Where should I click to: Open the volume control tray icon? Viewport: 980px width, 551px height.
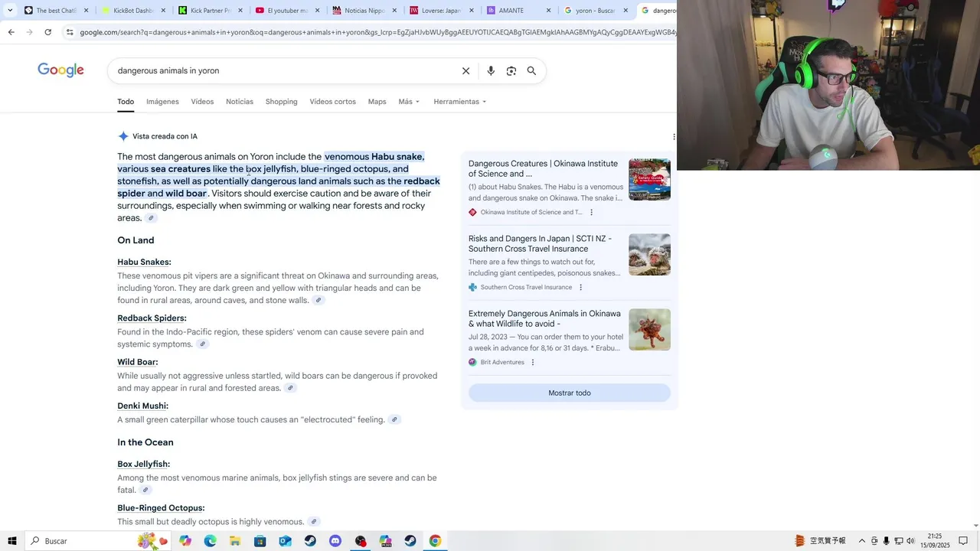pyautogui.click(x=910, y=541)
